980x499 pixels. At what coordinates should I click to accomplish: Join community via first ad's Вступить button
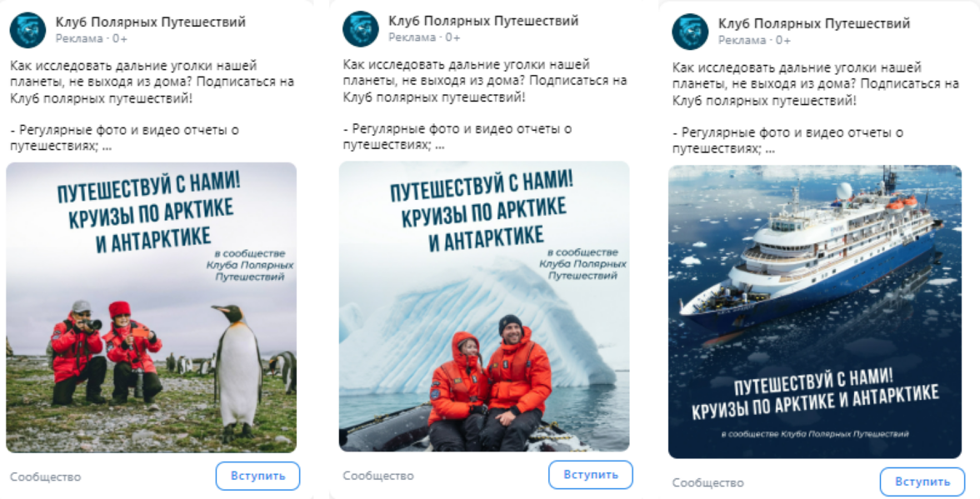[x=258, y=476]
